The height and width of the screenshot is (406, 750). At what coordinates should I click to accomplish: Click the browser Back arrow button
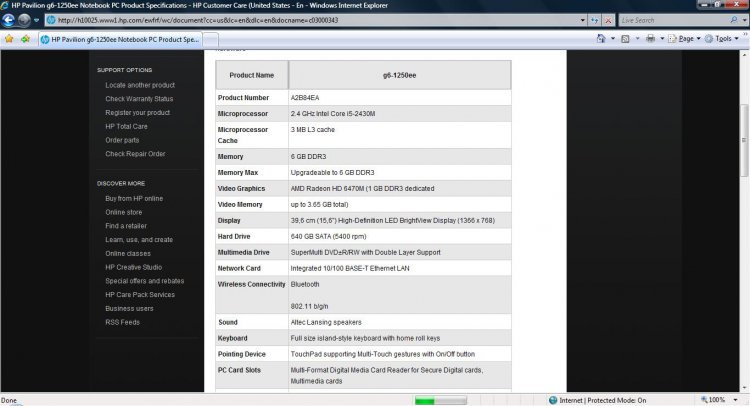(9, 20)
